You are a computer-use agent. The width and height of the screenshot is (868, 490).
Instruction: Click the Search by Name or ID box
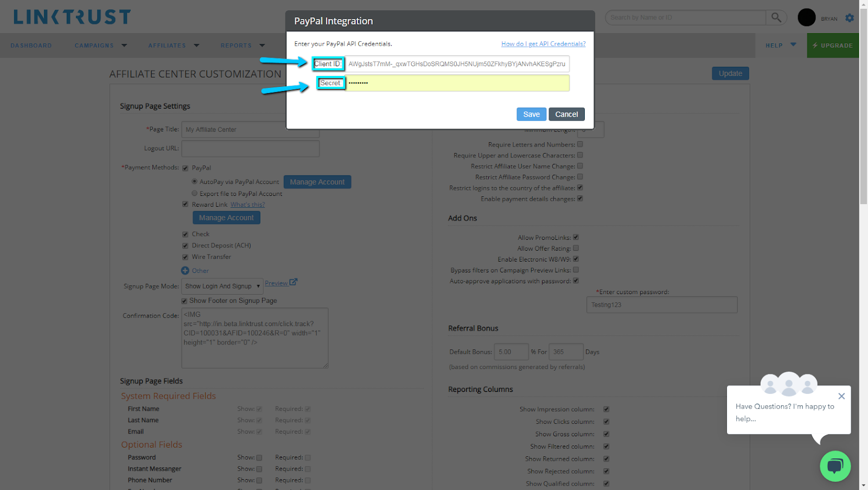(x=685, y=17)
